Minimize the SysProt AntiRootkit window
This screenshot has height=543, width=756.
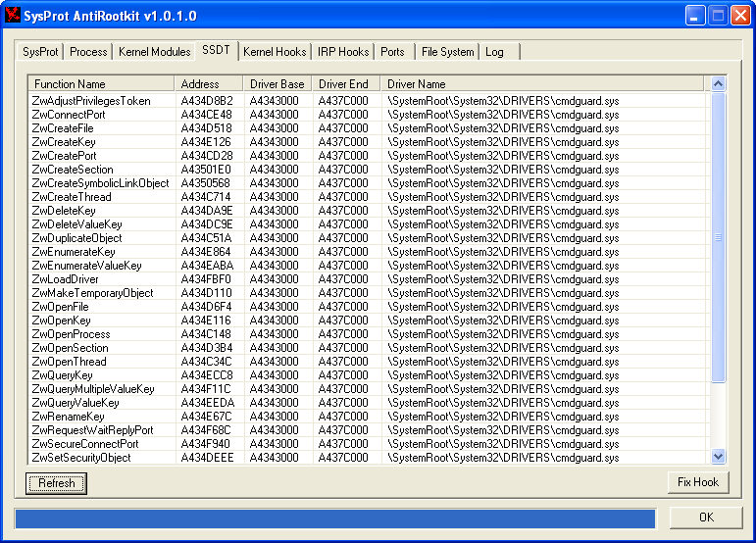[695, 16]
